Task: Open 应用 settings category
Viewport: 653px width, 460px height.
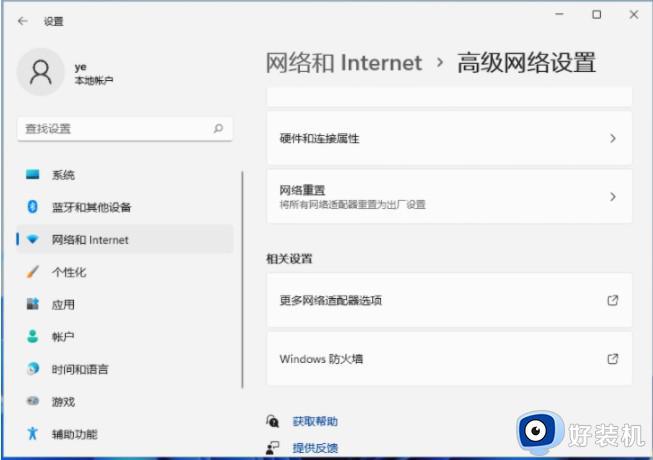Action: (125, 304)
